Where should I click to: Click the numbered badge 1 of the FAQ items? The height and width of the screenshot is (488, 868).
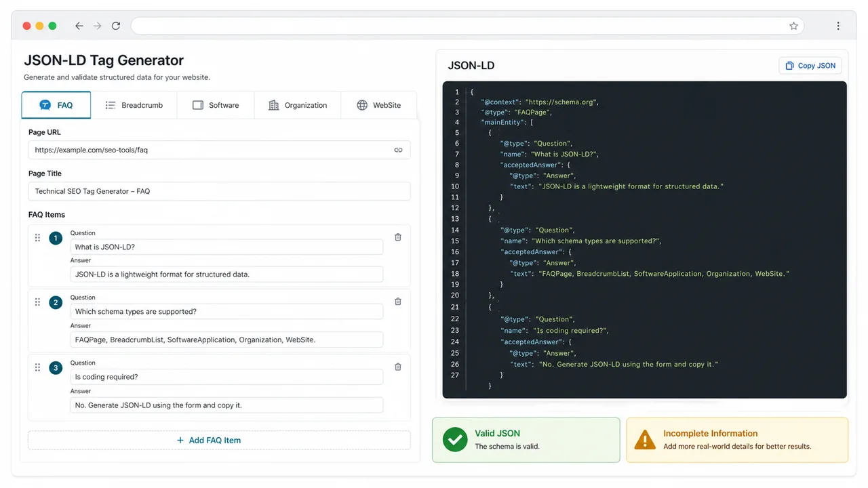(x=56, y=238)
